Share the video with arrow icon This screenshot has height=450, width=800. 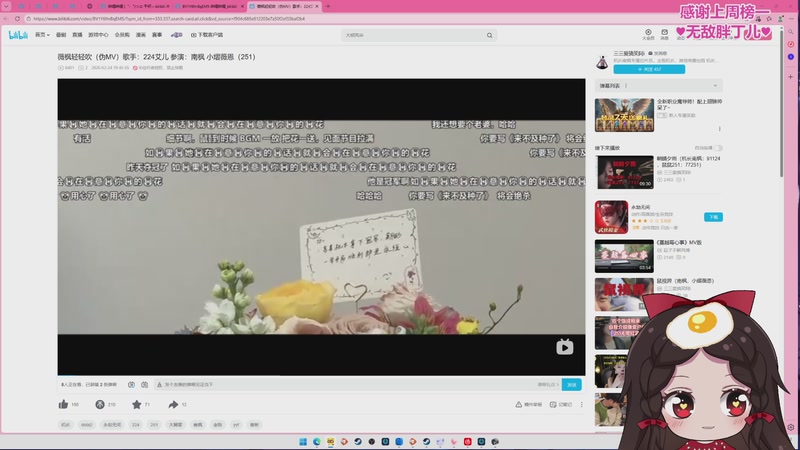coord(173,405)
